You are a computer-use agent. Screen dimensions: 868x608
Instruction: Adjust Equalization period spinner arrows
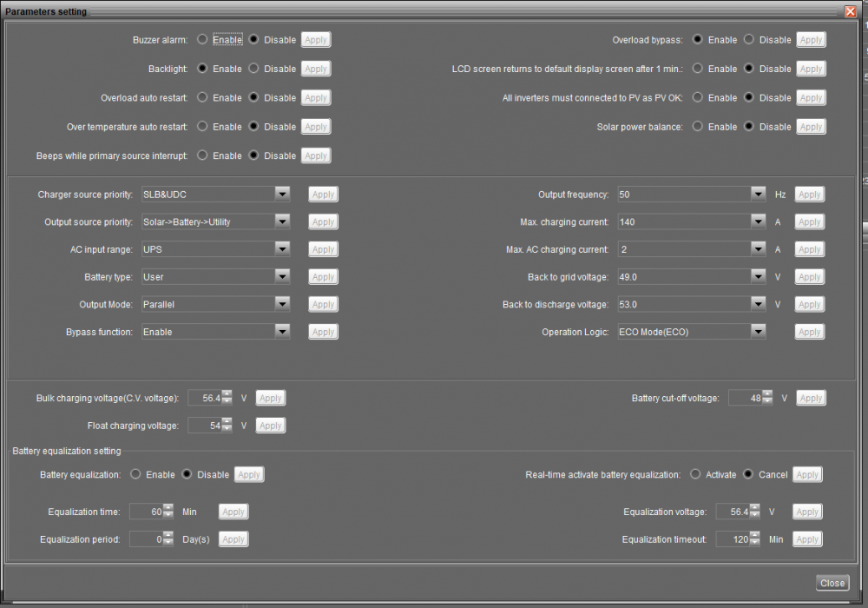168,539
